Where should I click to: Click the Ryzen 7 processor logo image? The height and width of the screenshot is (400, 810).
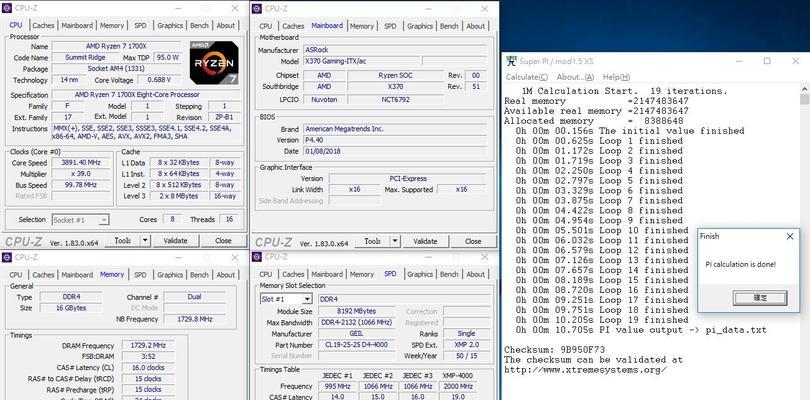click(214, 63)
